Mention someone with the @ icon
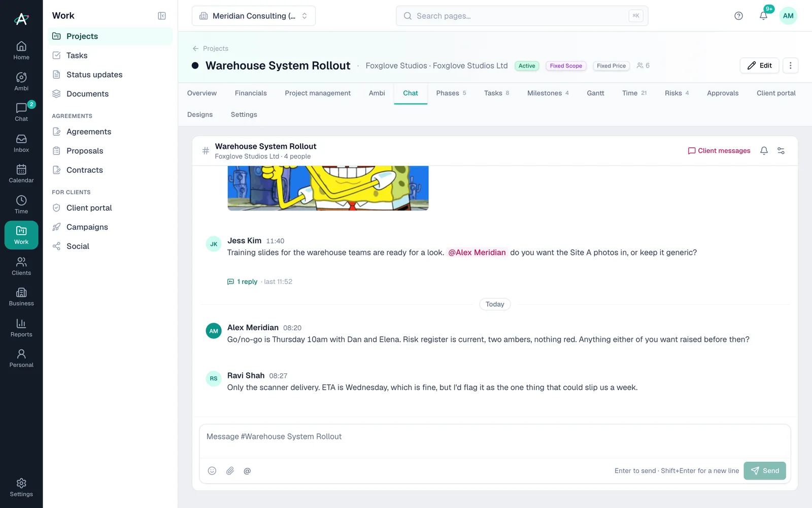This screenshot has height=508, width=812. pos(247,471)
